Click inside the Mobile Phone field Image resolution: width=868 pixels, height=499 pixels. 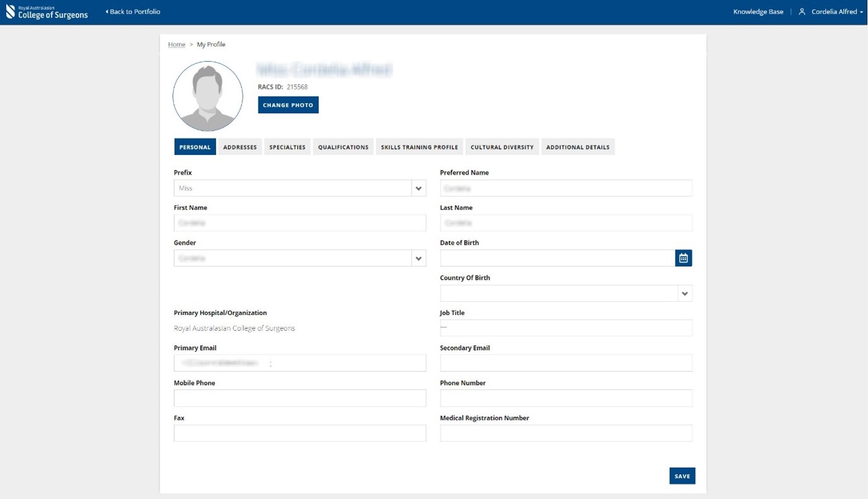pos(299,398)
